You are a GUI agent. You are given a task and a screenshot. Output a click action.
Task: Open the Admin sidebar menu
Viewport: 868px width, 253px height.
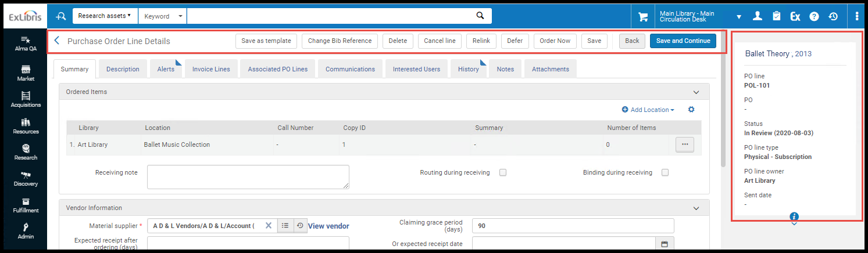(x=26, y=231)
